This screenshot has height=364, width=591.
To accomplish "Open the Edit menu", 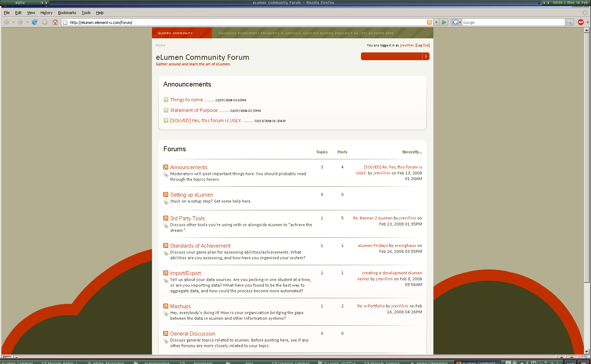I will pyautogui.click(x=18, y=13).
